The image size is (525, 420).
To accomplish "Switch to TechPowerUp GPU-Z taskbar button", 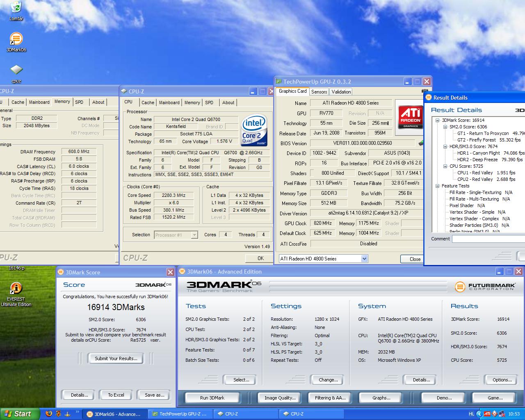I will pyautogui.click(x=180, y=414).
